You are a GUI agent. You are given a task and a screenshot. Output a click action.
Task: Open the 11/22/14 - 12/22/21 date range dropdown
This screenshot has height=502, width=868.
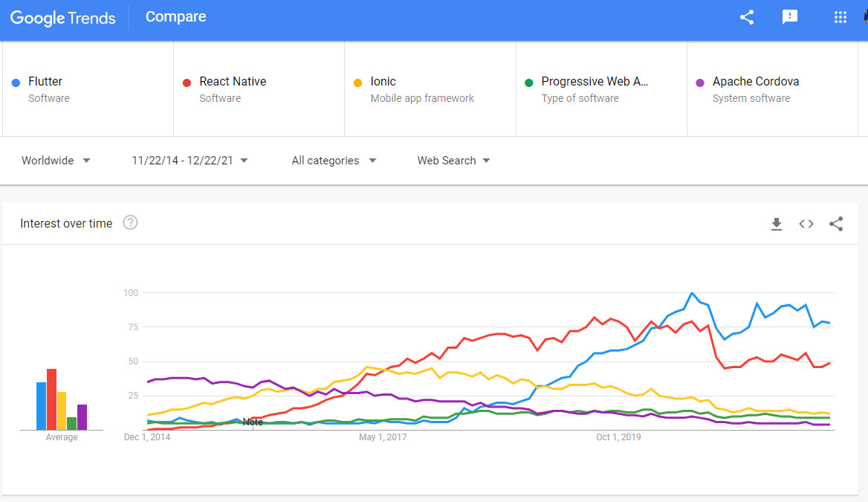190,161
